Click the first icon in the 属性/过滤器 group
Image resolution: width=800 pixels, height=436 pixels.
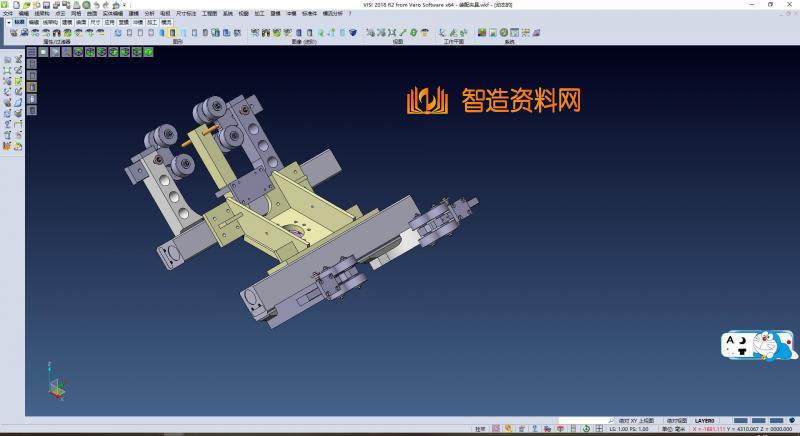pyautogui.click(x=13, y=32)
